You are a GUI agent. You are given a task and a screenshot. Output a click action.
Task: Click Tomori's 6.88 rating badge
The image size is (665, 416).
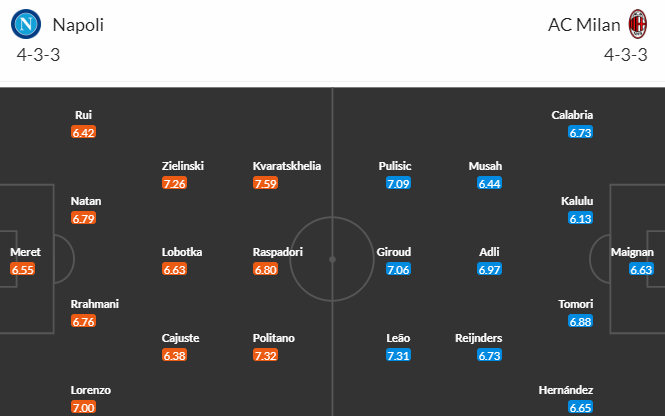580,321
